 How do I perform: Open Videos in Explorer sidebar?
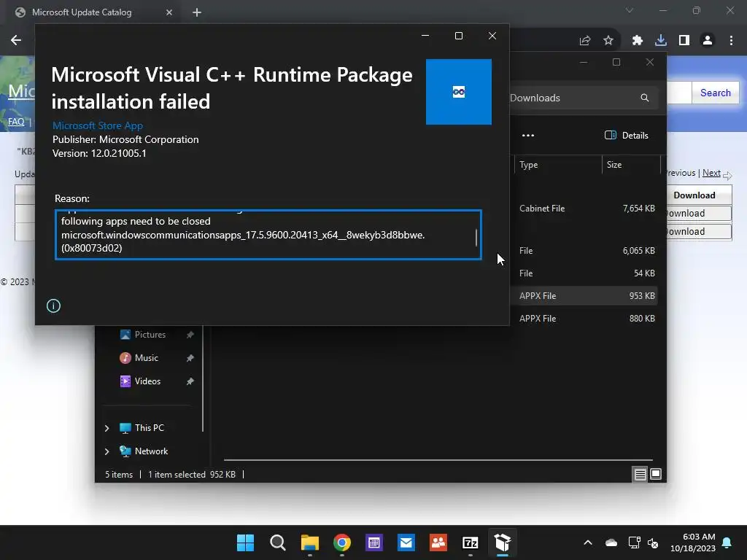(147, 381)
